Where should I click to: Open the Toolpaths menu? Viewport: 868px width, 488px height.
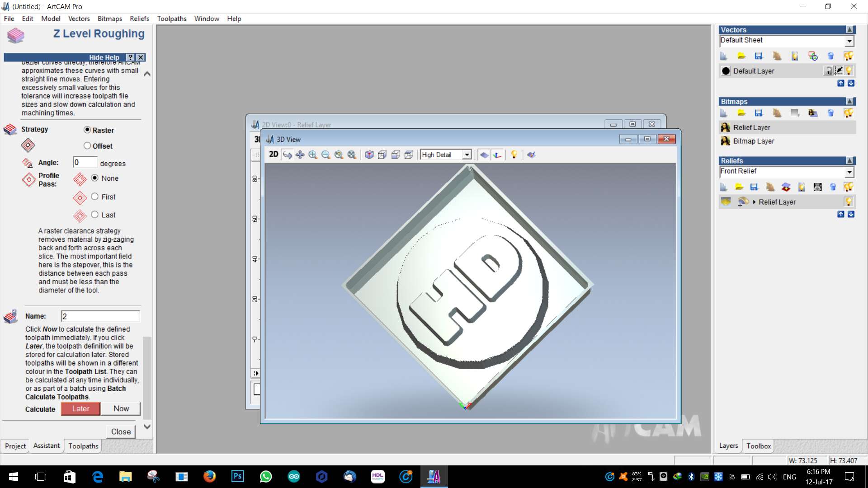pos(171,19)
